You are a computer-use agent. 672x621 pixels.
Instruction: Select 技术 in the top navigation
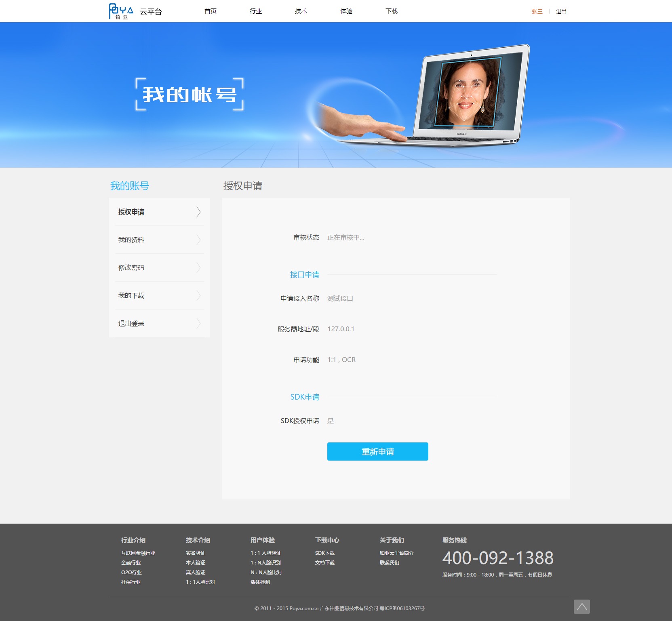click(x=301, y=11)
